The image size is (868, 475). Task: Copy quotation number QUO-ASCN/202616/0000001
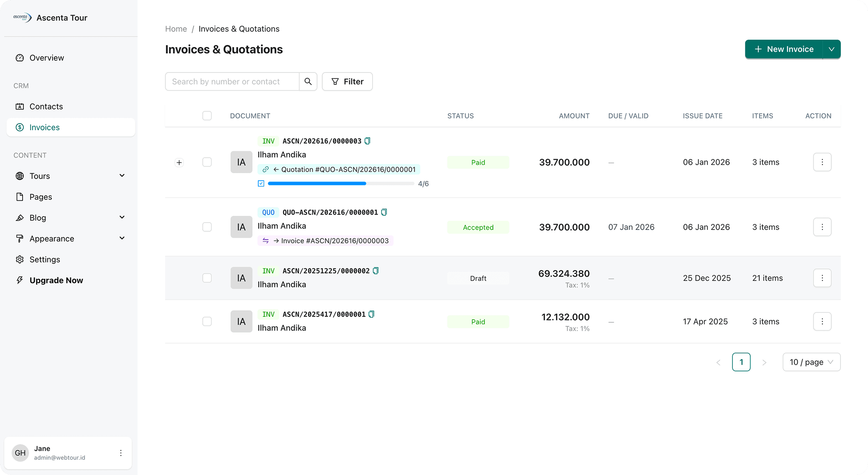click(384, 212)
